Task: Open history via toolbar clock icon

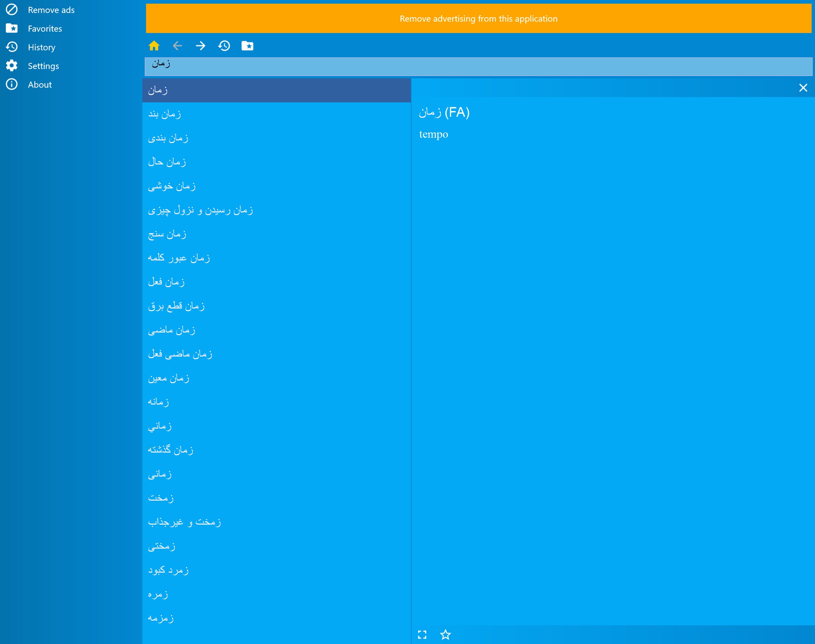Action: click(x=224, y=46)
